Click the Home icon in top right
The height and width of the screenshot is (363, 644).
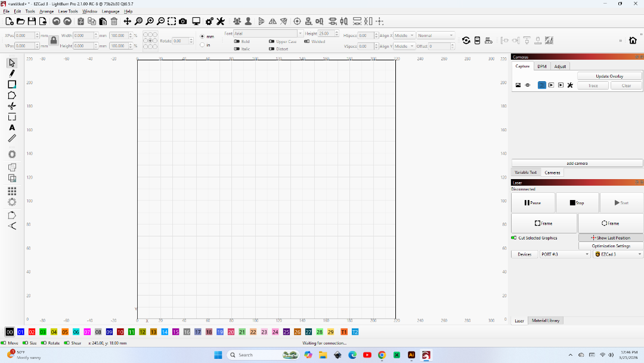point(633,41)
